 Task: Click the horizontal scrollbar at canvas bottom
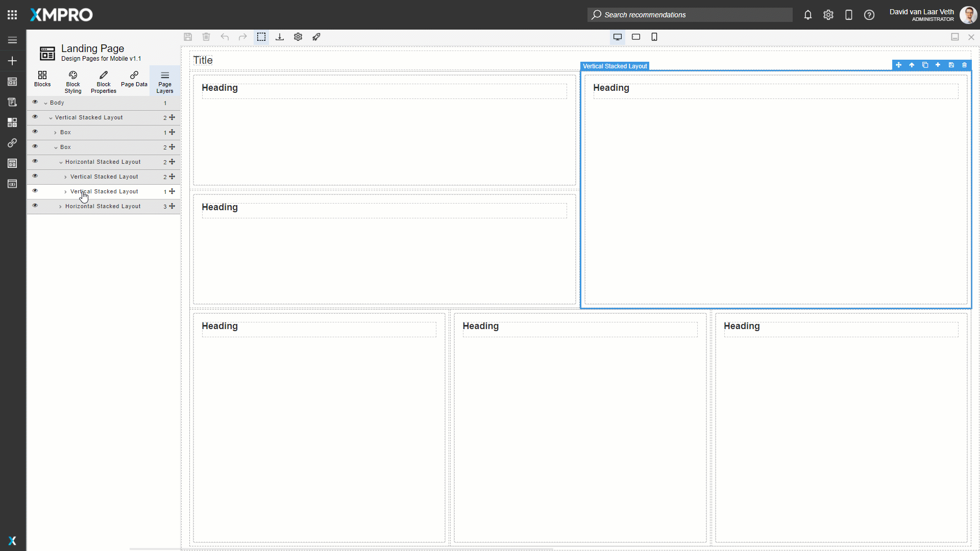pyautogui.click(x=341, y=549)
